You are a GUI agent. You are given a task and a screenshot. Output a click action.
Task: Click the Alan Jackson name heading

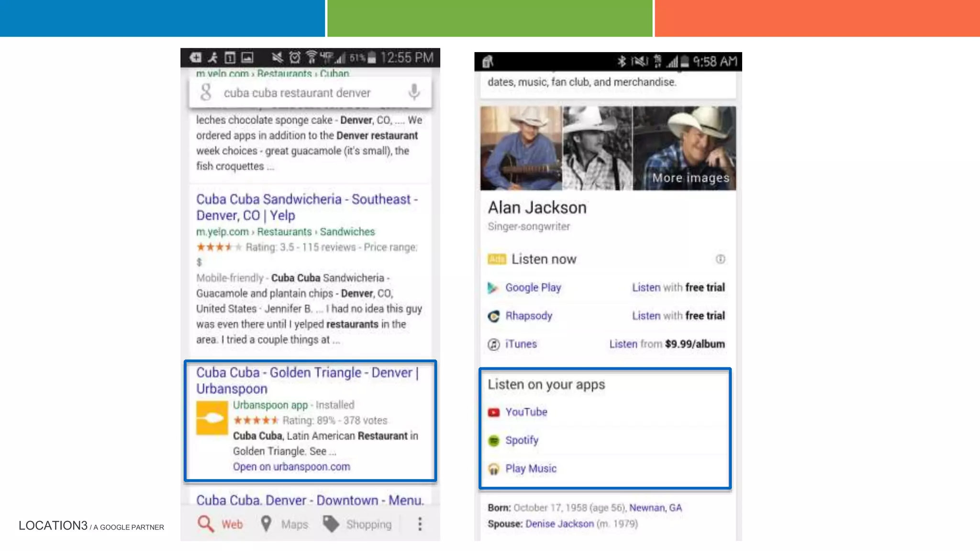coord(537,208)
